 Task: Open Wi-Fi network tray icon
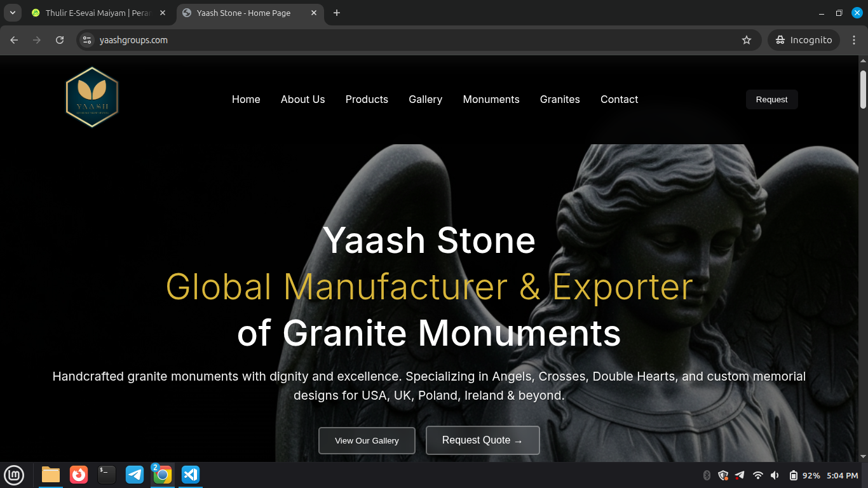757,475
